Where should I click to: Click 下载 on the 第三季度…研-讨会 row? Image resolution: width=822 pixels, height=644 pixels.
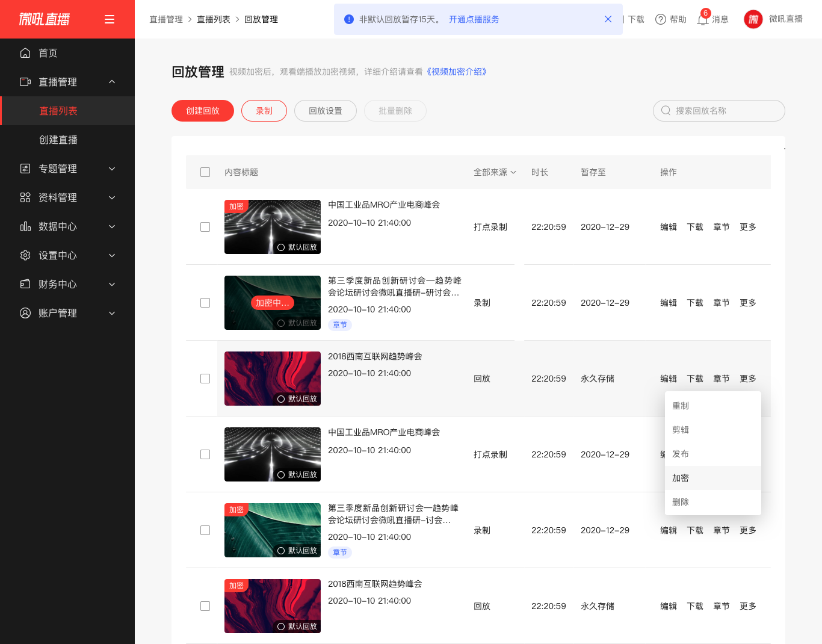tap(695, 530)
